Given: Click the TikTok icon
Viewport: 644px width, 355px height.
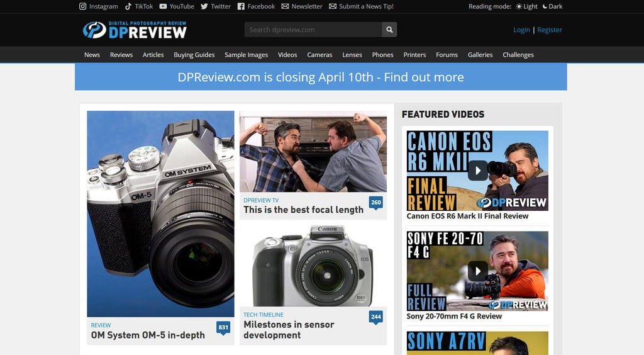Looking at the screenshot, I should point(128,6).
